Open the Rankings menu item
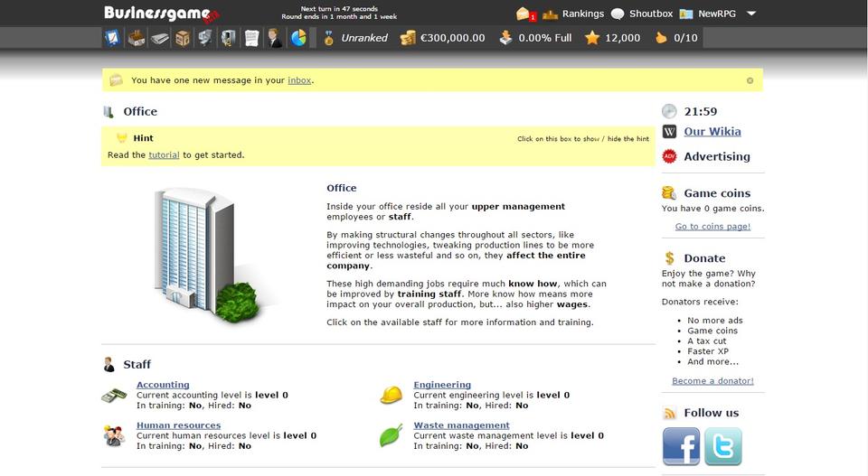Screen dimensions: 868x476 (582, 14)
